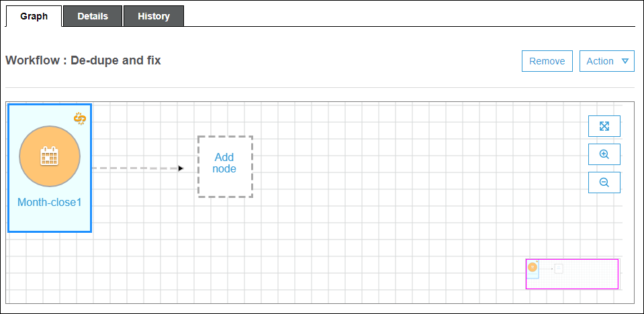Click the small add-node square in the minimap
Viewport: 644px width, 314px height.
point(559,268)
